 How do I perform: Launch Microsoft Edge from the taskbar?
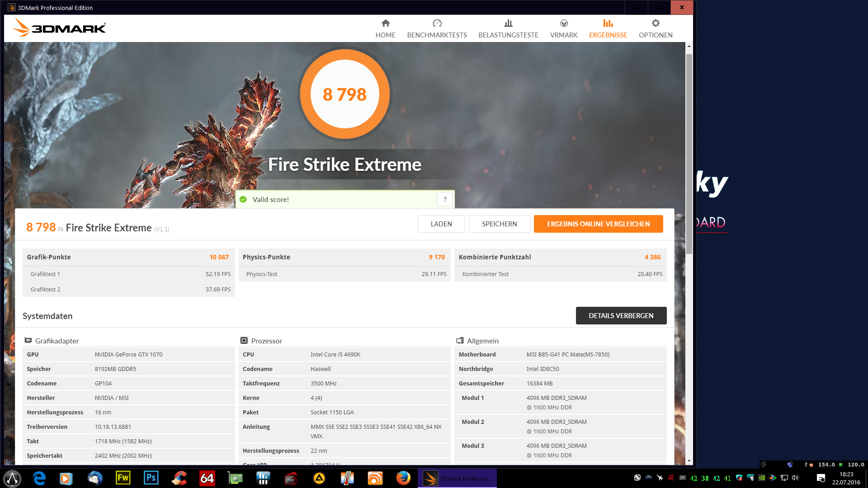tap(39, 478)
